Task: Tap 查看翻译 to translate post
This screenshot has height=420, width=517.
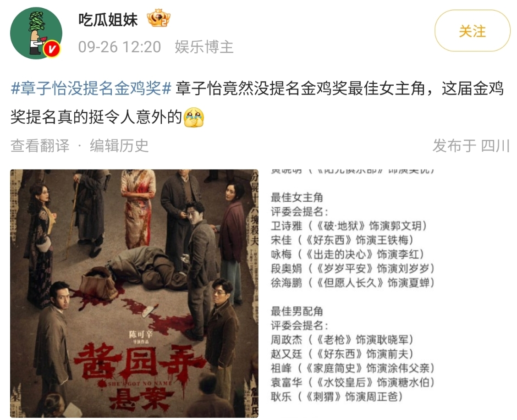Action: tap(40, 145)
